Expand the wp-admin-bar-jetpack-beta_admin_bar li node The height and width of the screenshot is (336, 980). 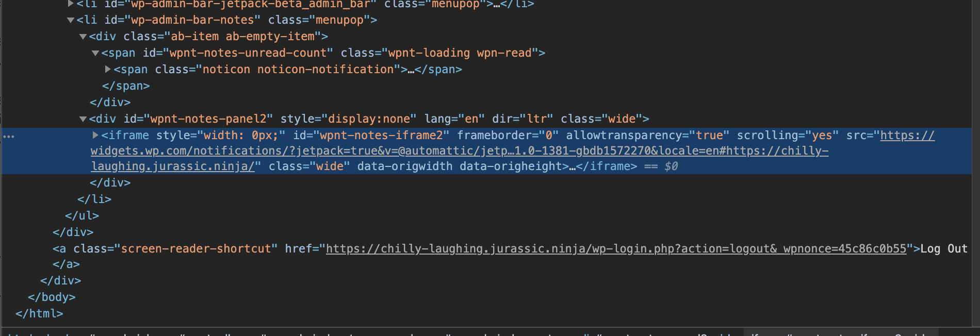pyautogui.click(x=71, y=4)
